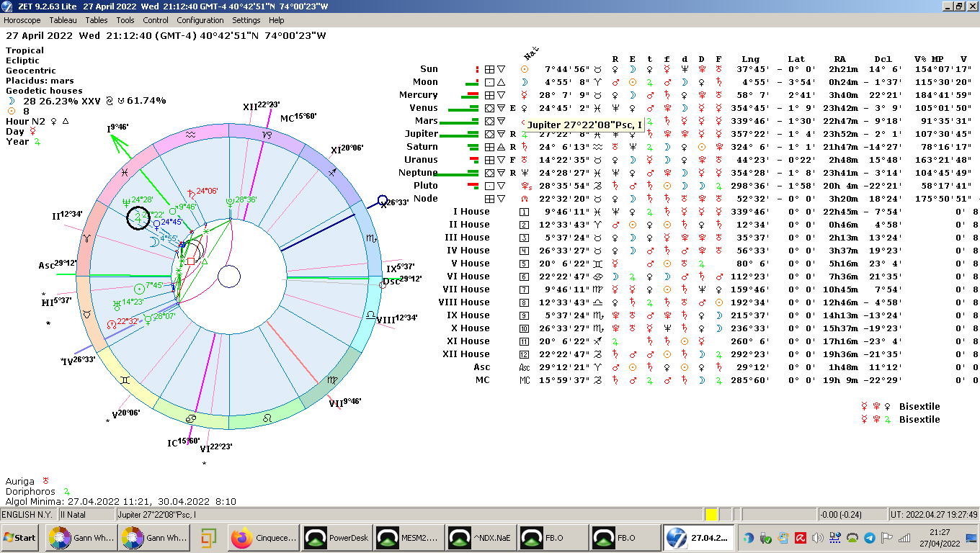Click the Saturn glyph in the Saturn row's Nat column
This screenshot has width=980, height=553.
click(525, 147)
